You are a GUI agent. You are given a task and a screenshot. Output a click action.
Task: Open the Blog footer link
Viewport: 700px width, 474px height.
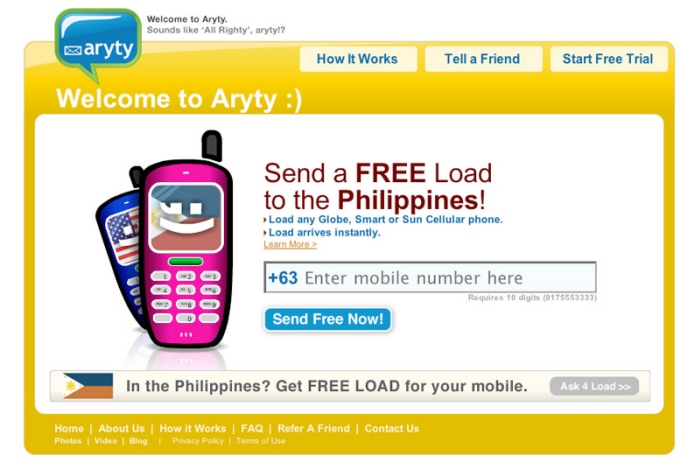click(138, 441)
